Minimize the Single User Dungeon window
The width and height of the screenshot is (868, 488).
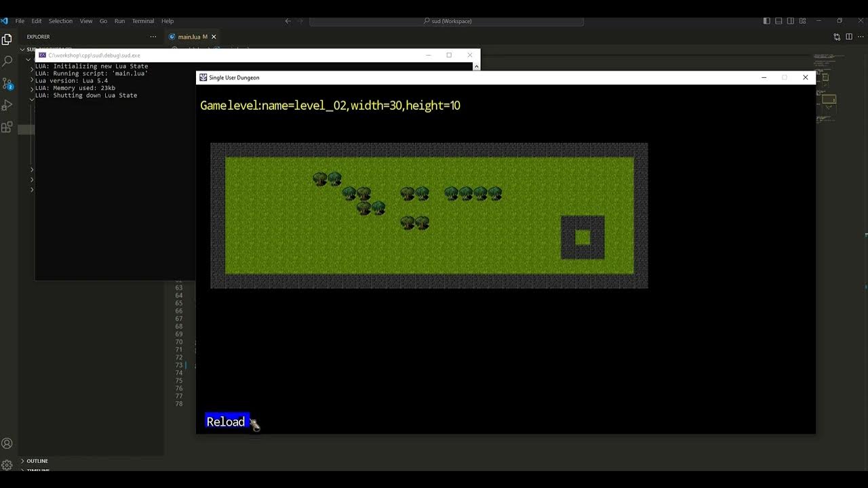[x=764, y=77]
